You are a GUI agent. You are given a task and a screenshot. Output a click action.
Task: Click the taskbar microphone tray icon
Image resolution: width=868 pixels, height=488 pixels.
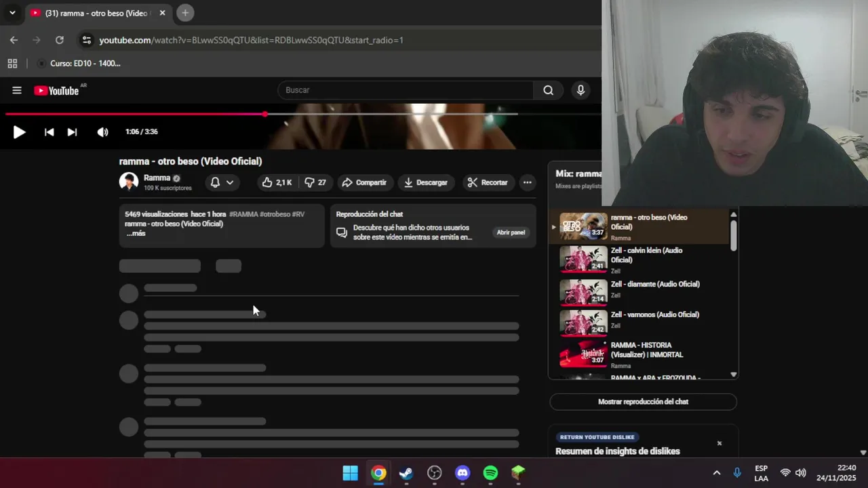pos(737,473)
